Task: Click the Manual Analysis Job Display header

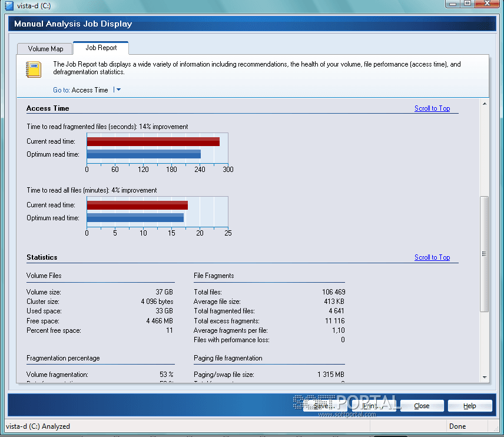Action: click(x=73, y=24)
